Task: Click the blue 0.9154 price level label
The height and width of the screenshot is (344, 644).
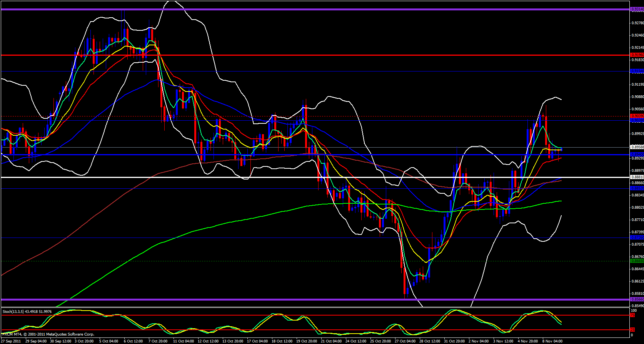Action: tap(637, 71)
